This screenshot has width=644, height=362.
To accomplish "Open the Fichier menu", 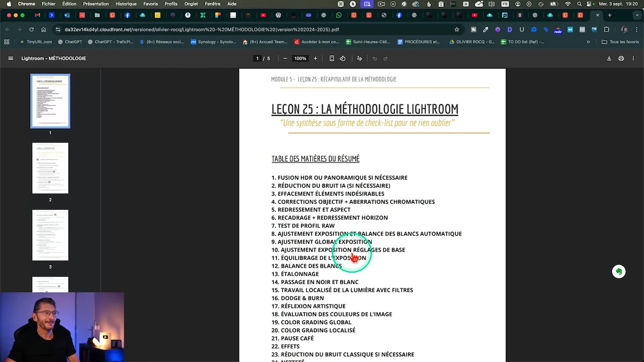I will click(x=48, y=4).
